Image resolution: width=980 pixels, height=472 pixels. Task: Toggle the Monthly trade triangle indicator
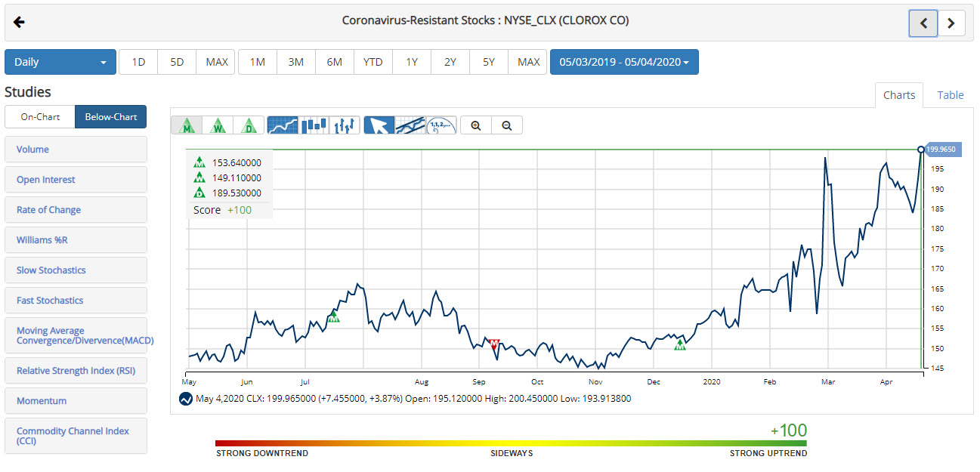[187, 125]
